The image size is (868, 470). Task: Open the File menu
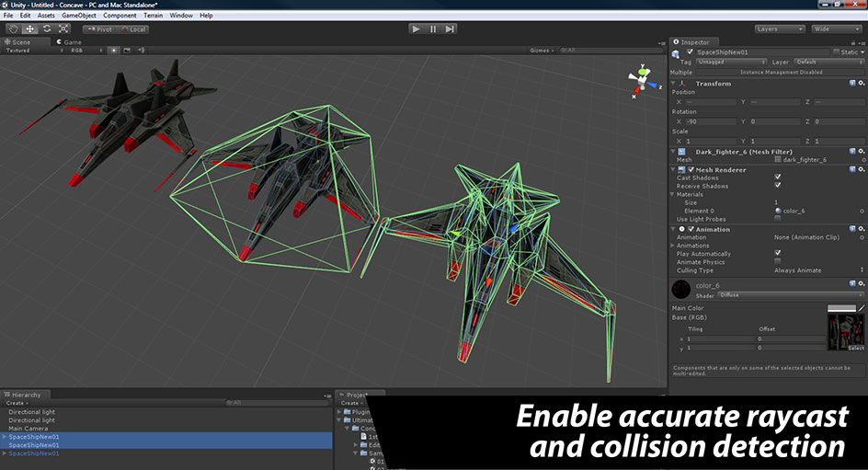click(8, 16)
